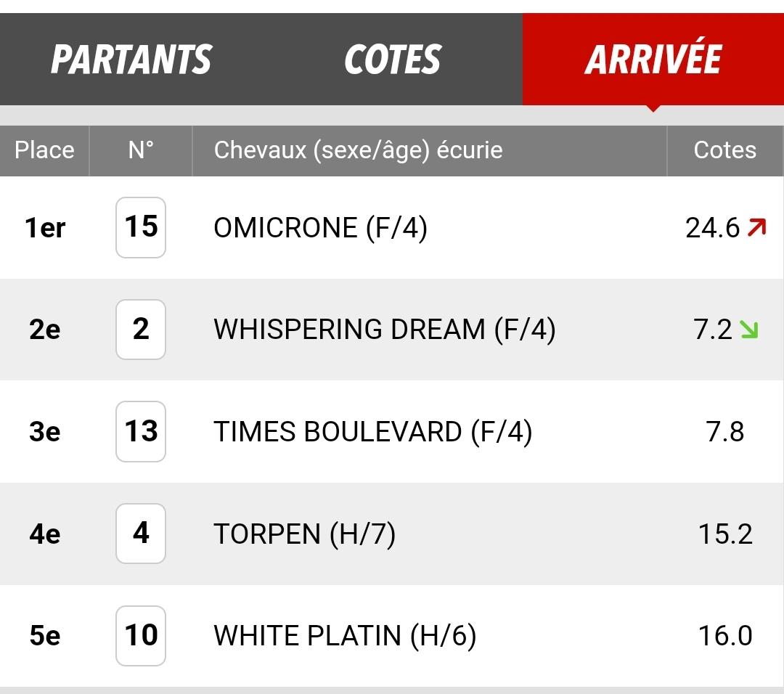The image size is (784, 694).
Task: Switch to the PARTANTS tab
Action: coord(131,59)
